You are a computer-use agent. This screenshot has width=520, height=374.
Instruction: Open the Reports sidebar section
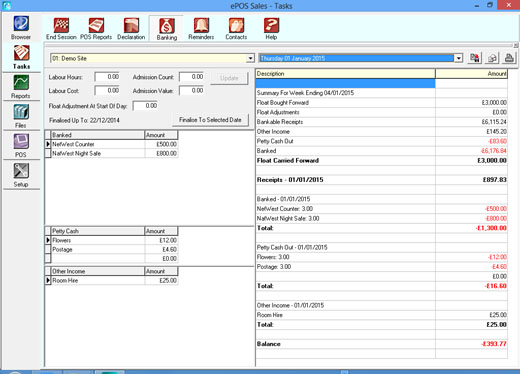21,86
